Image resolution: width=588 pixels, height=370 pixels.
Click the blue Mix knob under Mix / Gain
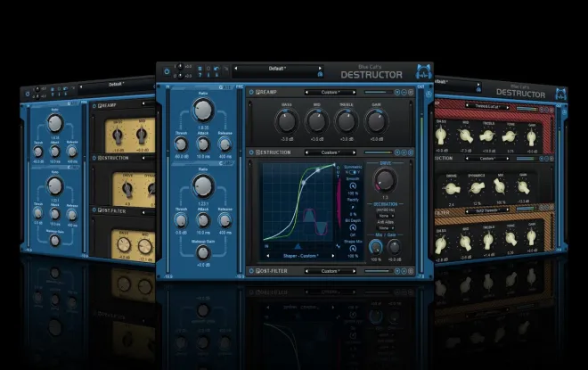(x=375, y=247)
